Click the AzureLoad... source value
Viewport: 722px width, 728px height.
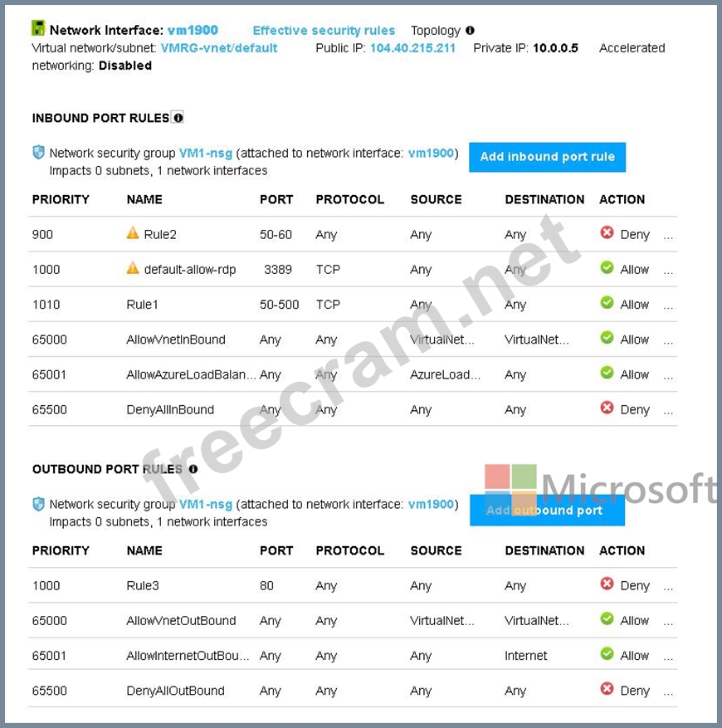click(x=446, y=374)
